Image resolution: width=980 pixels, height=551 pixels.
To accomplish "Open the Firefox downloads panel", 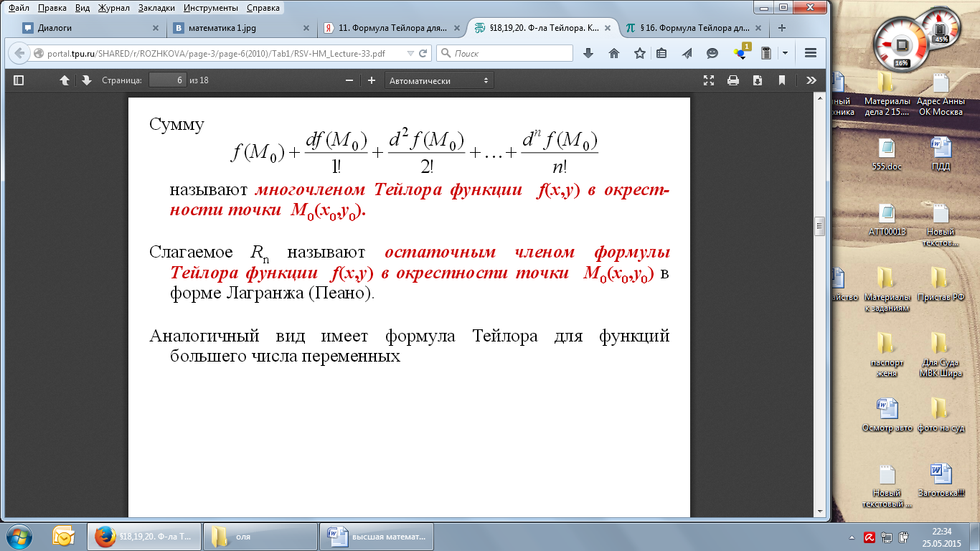I will tap(588, 53).
